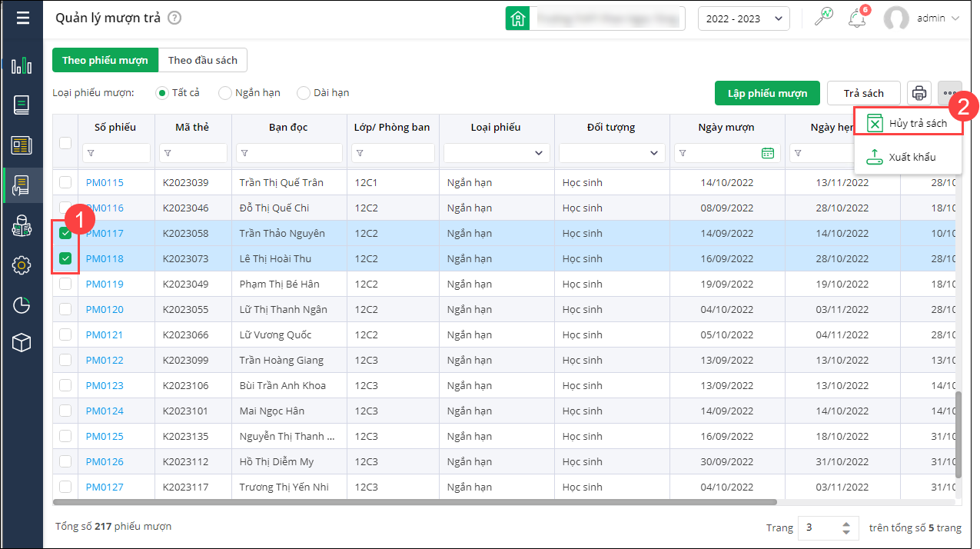Image resolution: width=980 pixels, height=549 pixels.
Task: Uncheck the checkbox for PM0117
Action: tap(66, 234)
